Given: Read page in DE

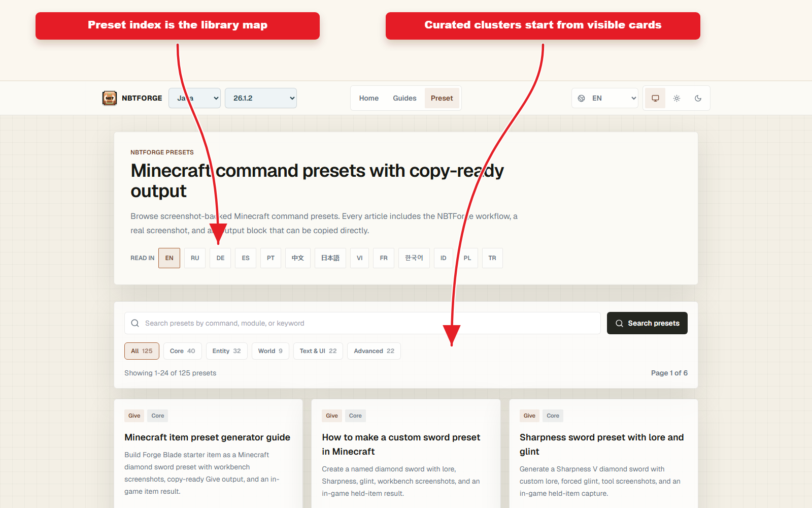Looking at the screenshot, I should (x=220, y=258).
